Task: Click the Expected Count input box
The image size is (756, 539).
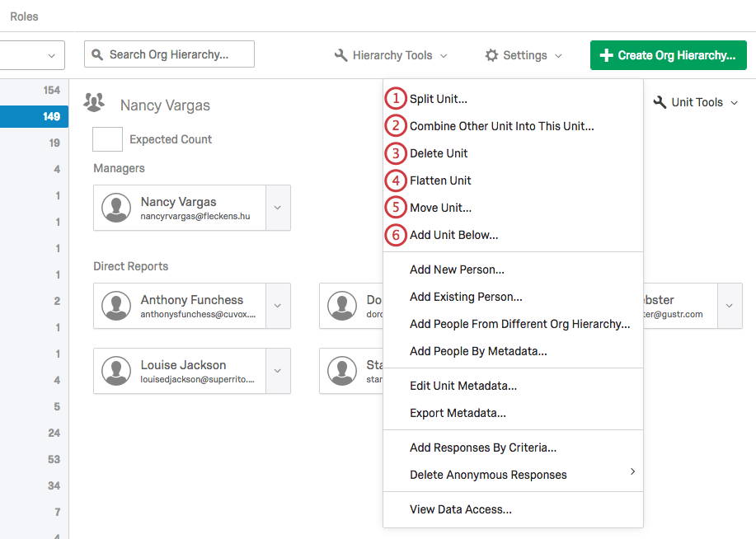Action: 107,139
